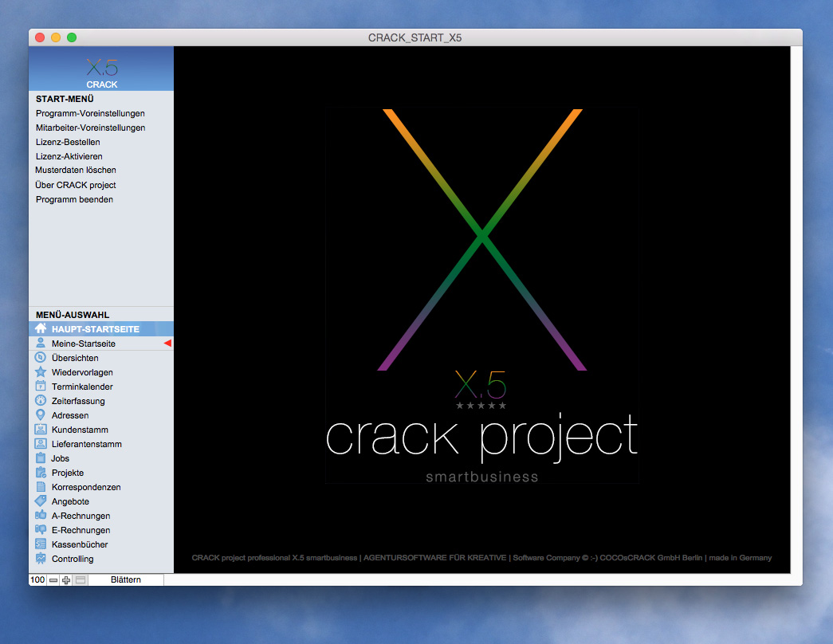The height and width of the screenshot is (644, 833).
Task: Zoom out using the minus button
Action: point(53,580)
